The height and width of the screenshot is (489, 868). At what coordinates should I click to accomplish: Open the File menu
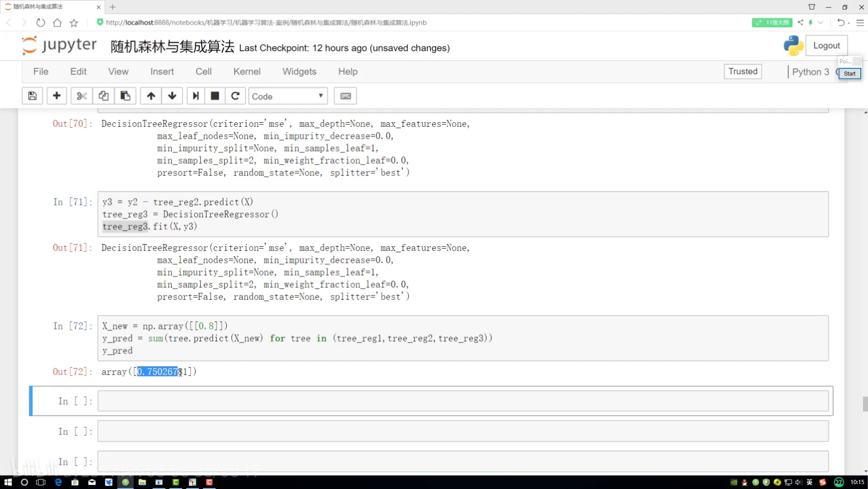click(41, 72)
